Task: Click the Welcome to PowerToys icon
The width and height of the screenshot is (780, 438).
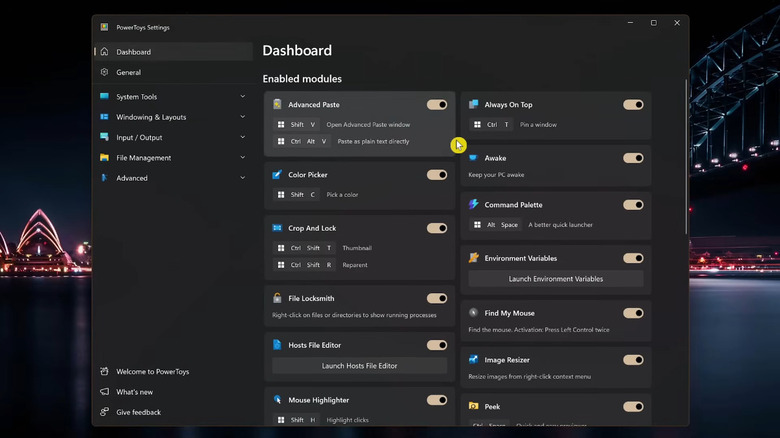Action: pos(104,371)
